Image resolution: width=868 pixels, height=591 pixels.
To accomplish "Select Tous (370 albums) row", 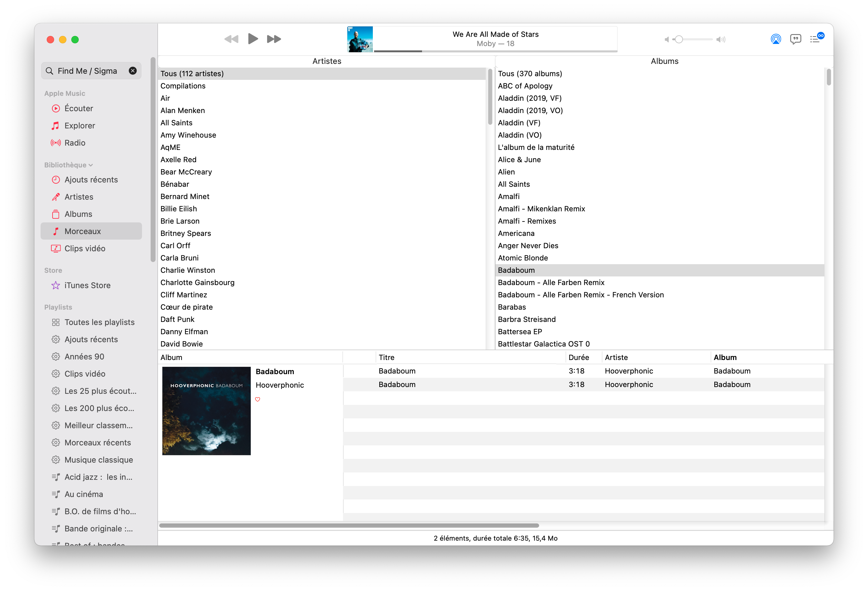I will coord(660,73).
